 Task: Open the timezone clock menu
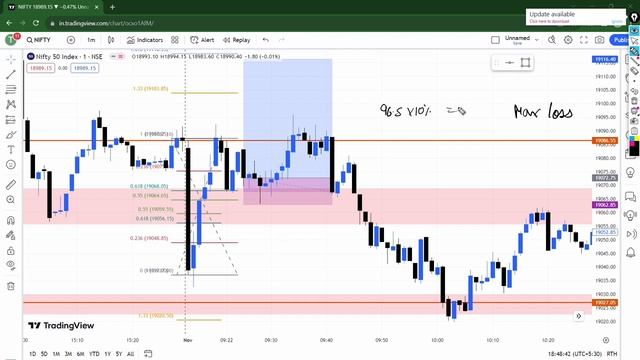[x=575, y=354]
